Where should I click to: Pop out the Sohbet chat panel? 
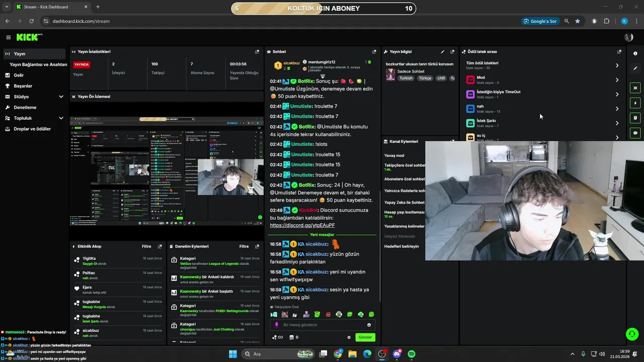pos(374,52)
